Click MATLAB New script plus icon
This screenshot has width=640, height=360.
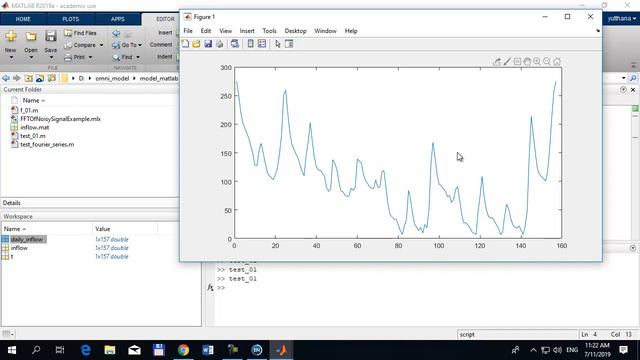[x=11, y=36]
